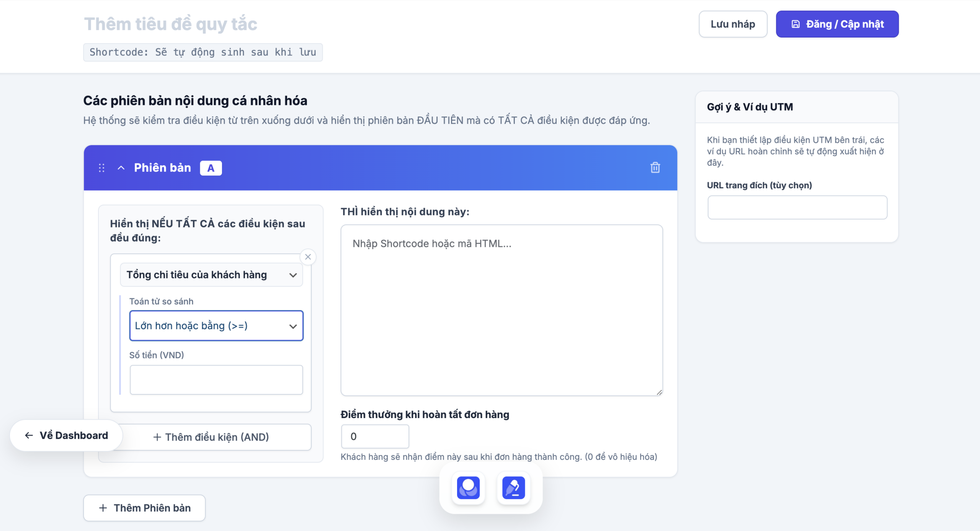
Task: Click the back arrow on Về Dashboard
Action: tap(29, 435)
